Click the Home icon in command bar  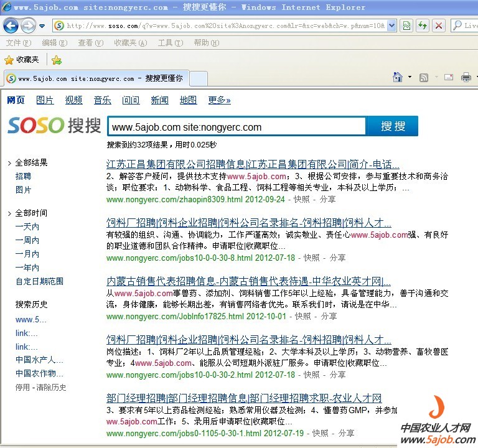(398, 78)
